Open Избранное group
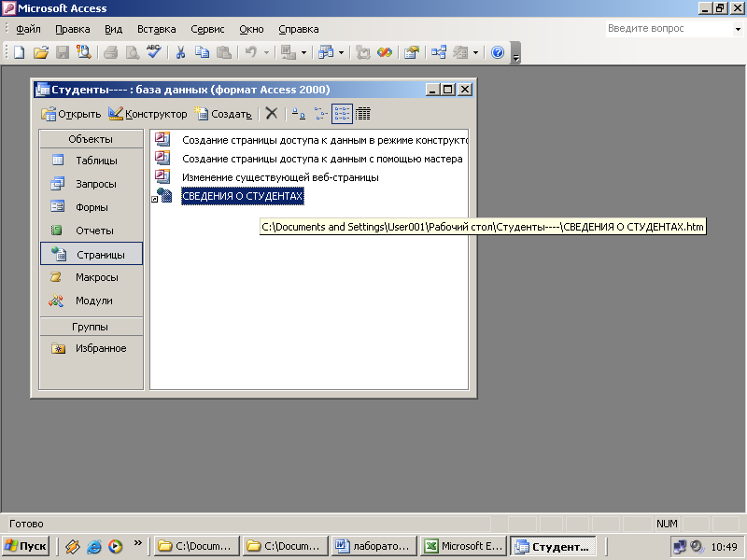This screenshot has width=747, height=560. (x=91, y=348)
